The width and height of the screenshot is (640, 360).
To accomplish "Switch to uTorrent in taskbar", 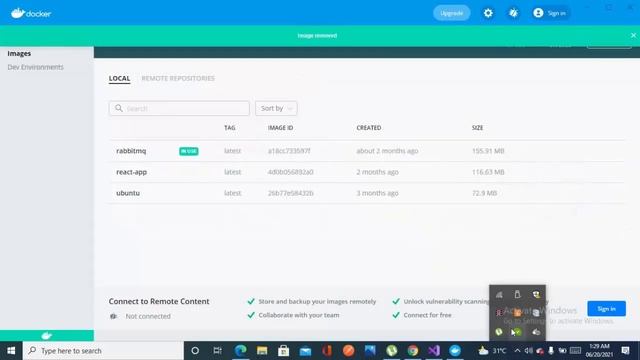I will [392, 351].
